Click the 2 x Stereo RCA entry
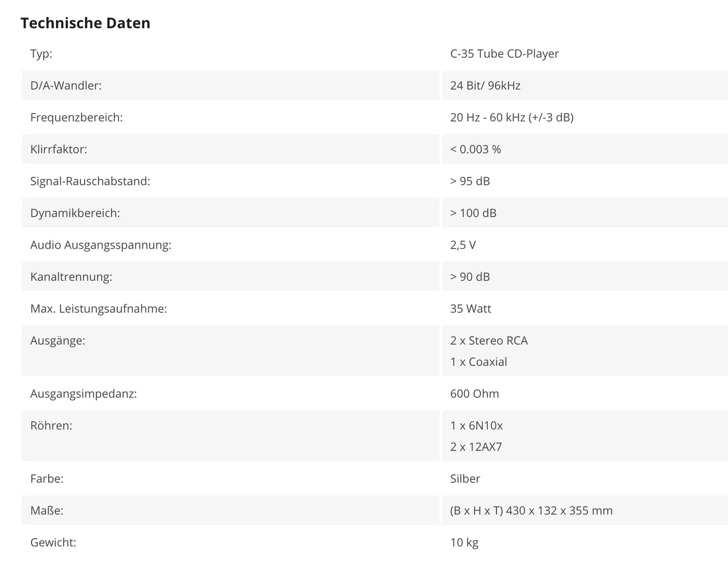This screenshot has height=573, width=728. pyautogui.click(x=489, y=340)
